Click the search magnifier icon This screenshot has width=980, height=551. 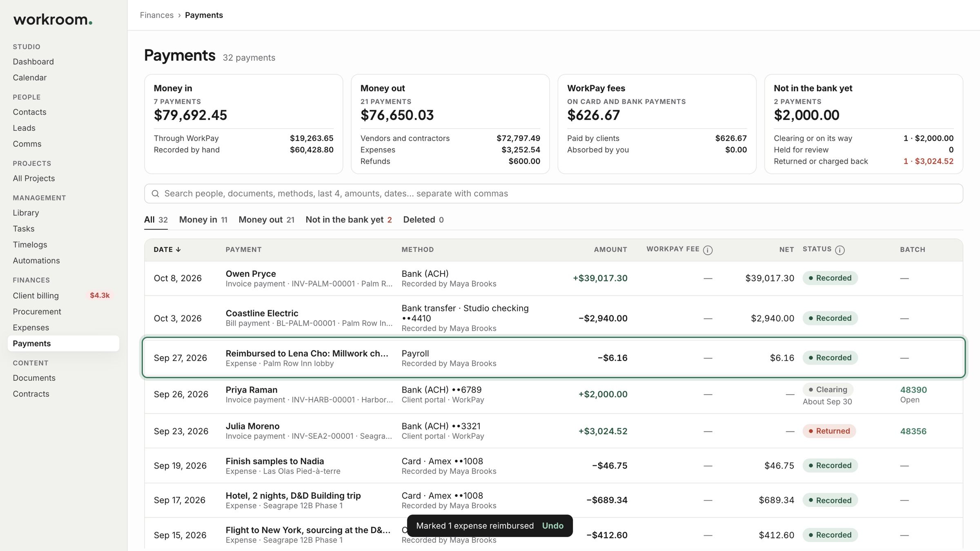pos(155,193)
